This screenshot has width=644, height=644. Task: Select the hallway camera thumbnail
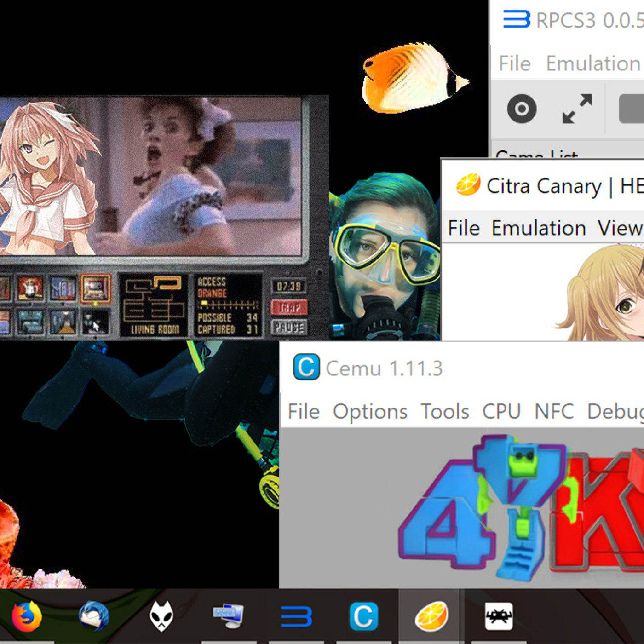coord(63,321)
